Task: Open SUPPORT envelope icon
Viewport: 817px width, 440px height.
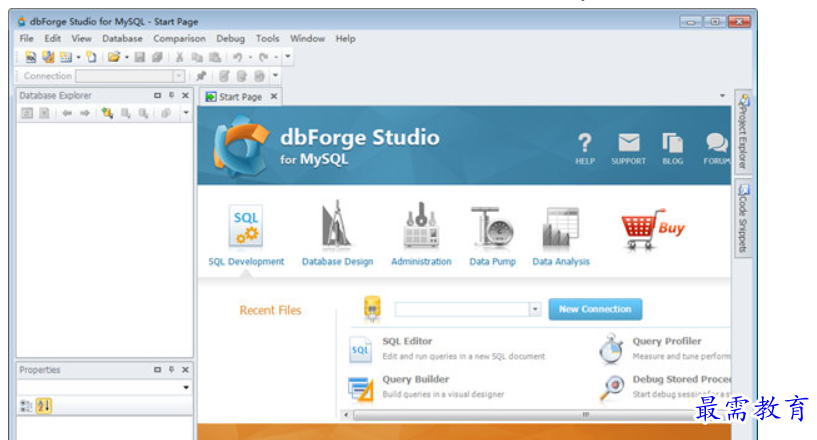Action: coord(628,148)
